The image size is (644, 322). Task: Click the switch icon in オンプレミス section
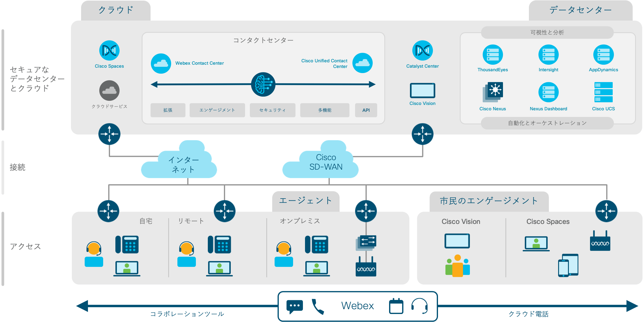[x=366, y=243]
